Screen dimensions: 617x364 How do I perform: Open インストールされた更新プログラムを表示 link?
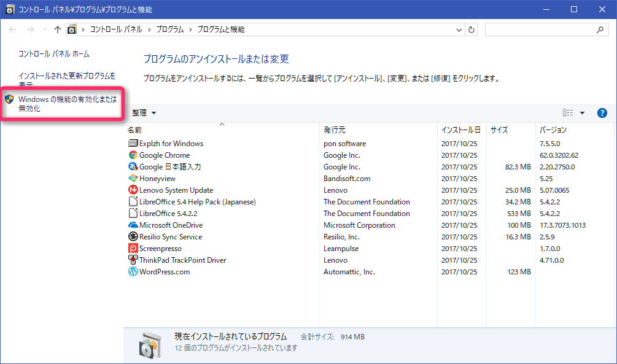(x=67, y=80)
